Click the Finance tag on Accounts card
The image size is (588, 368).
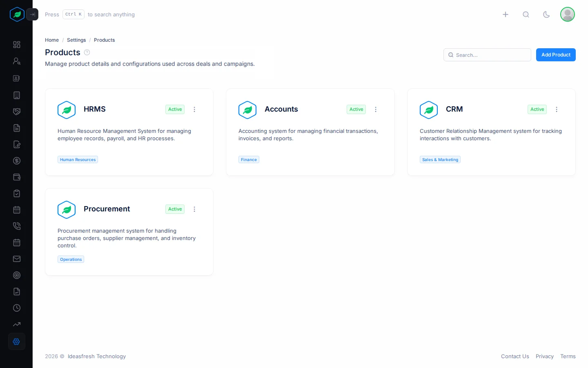pyautogui.click(x=249, y=160)
